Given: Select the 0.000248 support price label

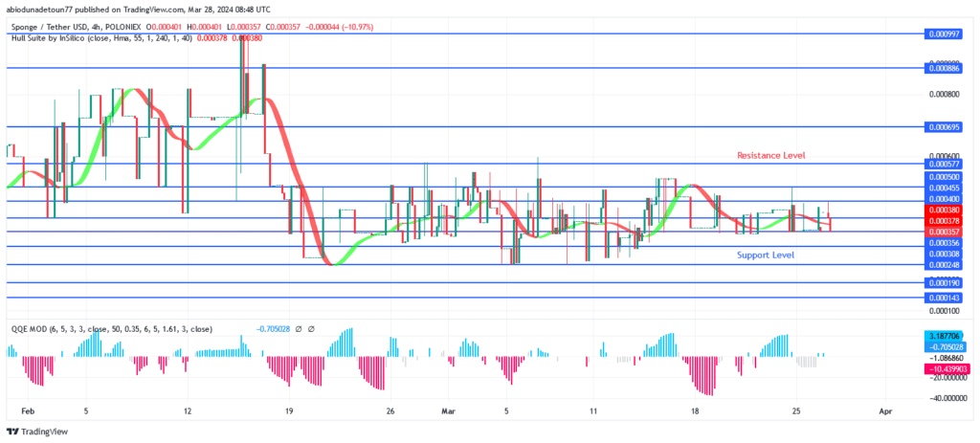Looking at the screenshot, I should [942, 265].
